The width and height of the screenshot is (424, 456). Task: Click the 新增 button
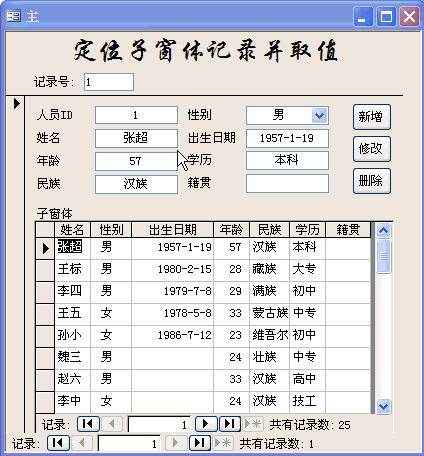(372, 117)
